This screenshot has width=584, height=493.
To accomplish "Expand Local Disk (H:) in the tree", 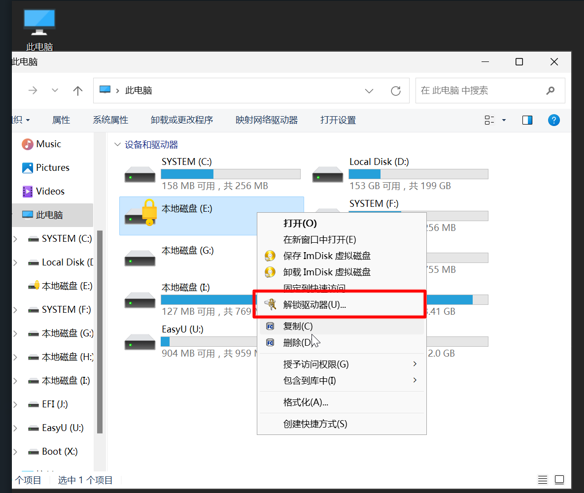I will click(15, 357).
